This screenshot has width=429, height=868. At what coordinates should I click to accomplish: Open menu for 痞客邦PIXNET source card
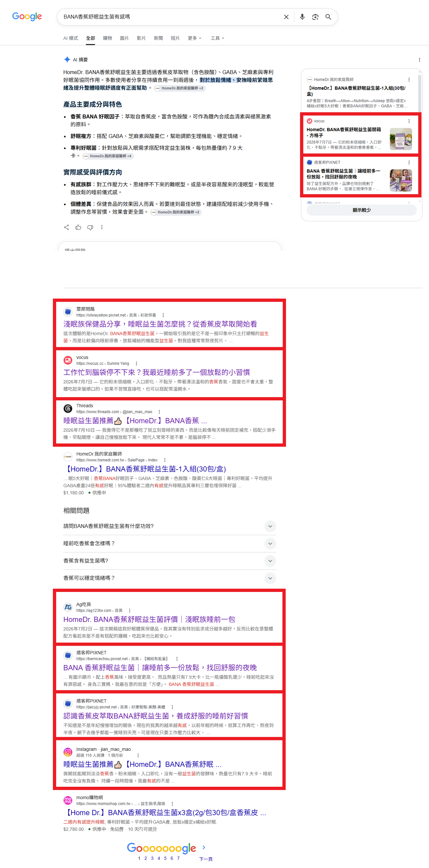pyautogui.click(x=409, y=163)
